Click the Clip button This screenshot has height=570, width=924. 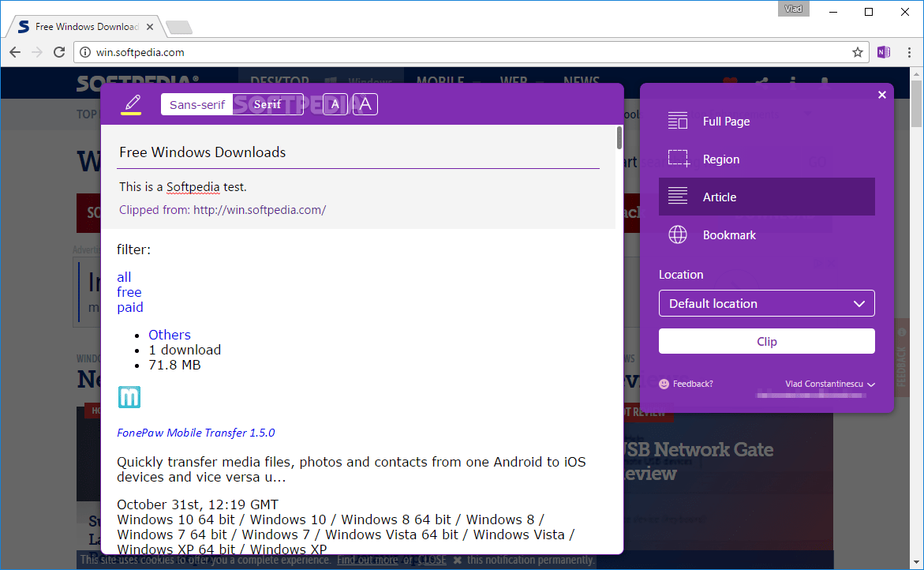click(x=767, y=341)
